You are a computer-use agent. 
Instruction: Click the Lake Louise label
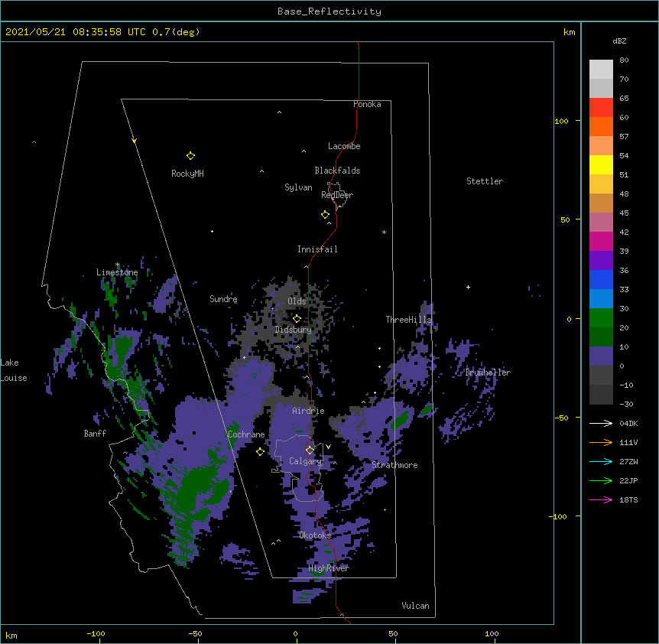[x=14, y=370]
